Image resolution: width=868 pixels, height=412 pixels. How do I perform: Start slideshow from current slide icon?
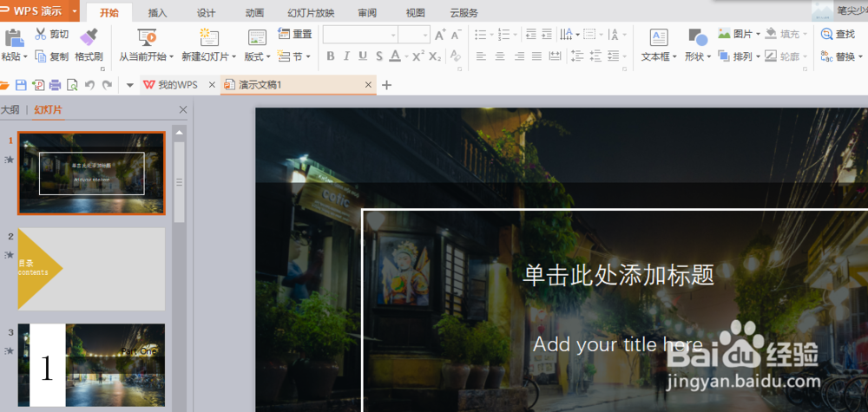(x=146, y=37)
